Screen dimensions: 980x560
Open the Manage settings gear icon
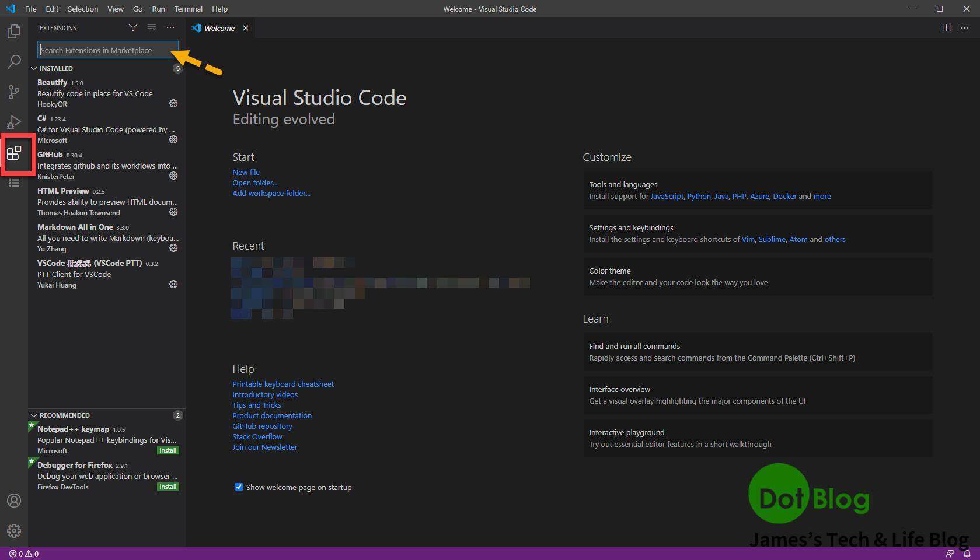click(14, 531)
